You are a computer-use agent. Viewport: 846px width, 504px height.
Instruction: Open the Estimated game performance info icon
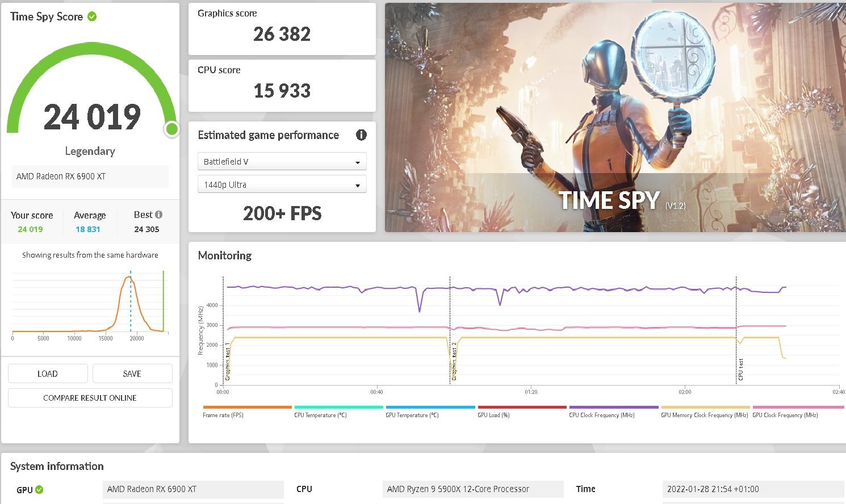tap(361, 135)
